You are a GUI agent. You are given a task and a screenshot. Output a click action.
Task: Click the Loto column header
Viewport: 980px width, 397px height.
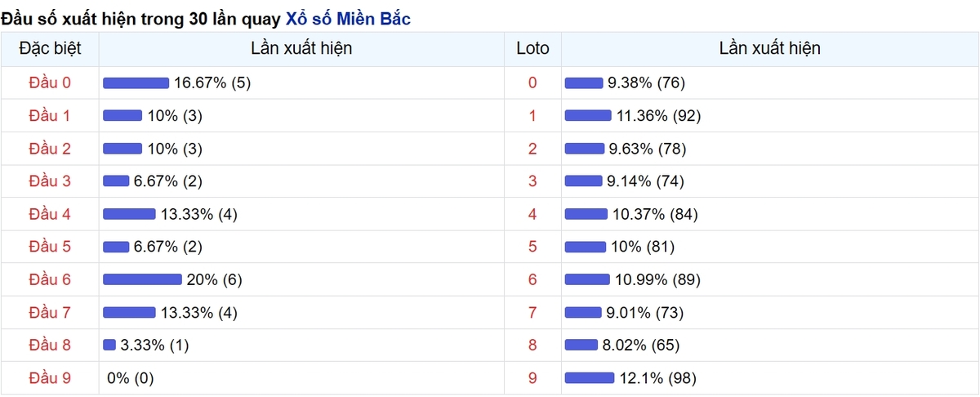click(533, 48)
